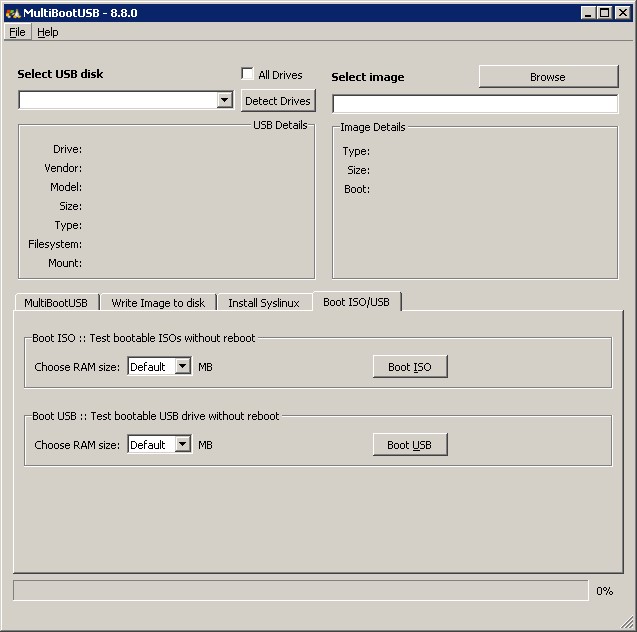Viewport: 637px width, 632px height.
Task: Switch to the MultiBootUSB tab
Action: tap(56, 303)
